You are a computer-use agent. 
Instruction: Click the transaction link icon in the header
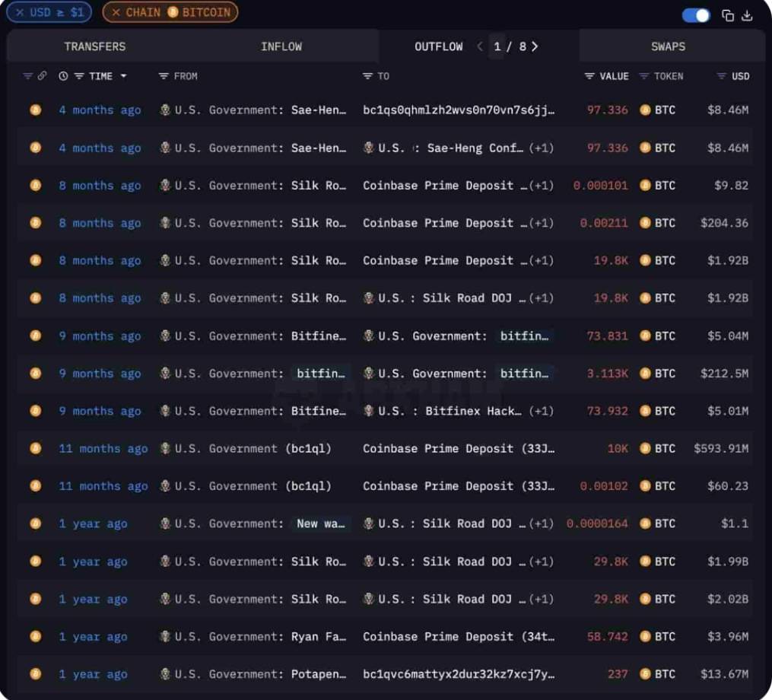pos(42,76)
